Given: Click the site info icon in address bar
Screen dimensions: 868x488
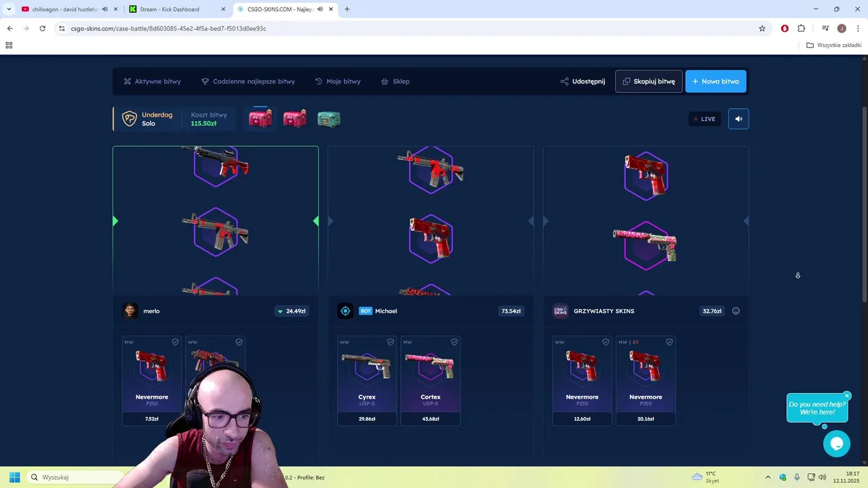Looking at the screenshot, I should [x=62, y=28].
